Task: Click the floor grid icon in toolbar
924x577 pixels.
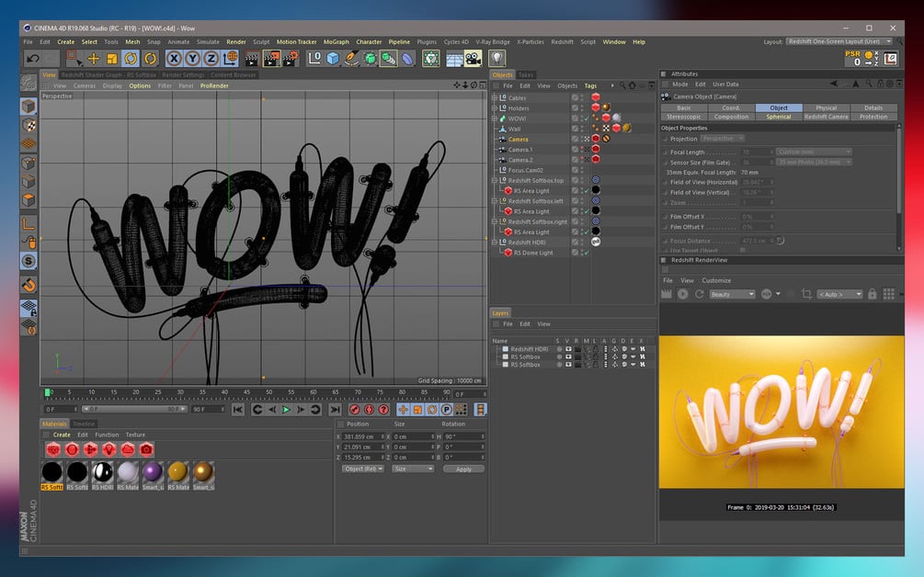Action: pyautogui.click(x=454, y=58)
